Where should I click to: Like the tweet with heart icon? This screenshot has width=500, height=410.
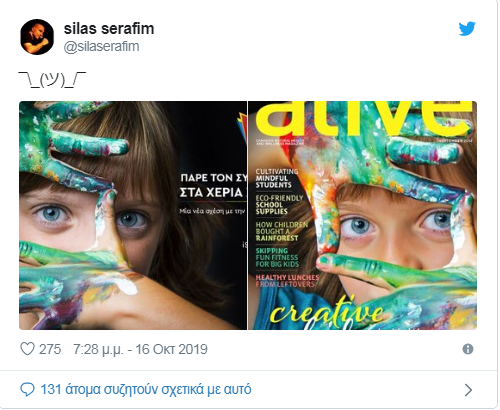coord(27,349)
